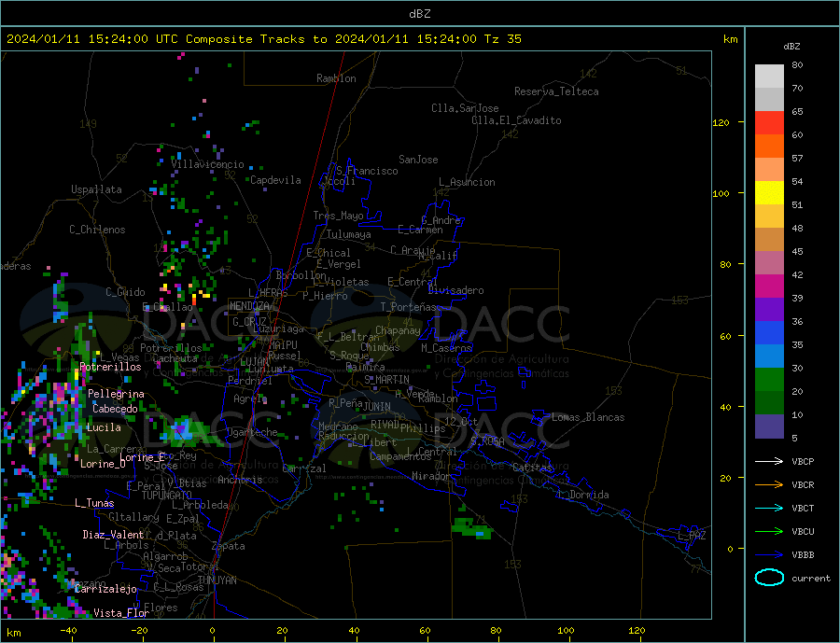Click the Pellegrina station label
The width and height of the screenshot is (840, 643).
point(117,394)
